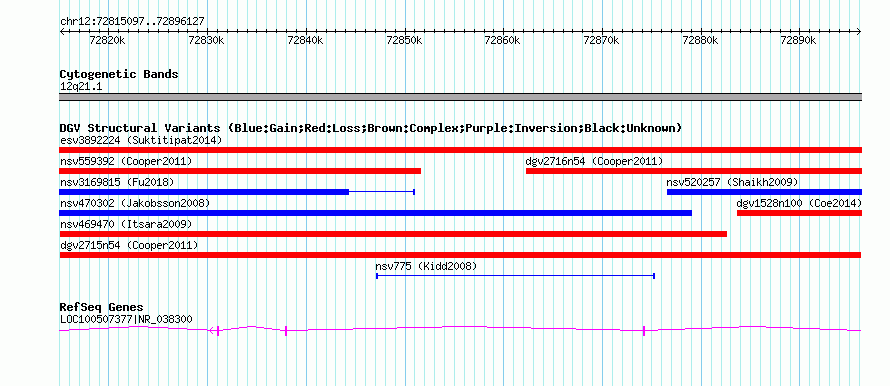Select the red dgv1528n100 loss bar

pyautogui.click(x=799, y=213)
